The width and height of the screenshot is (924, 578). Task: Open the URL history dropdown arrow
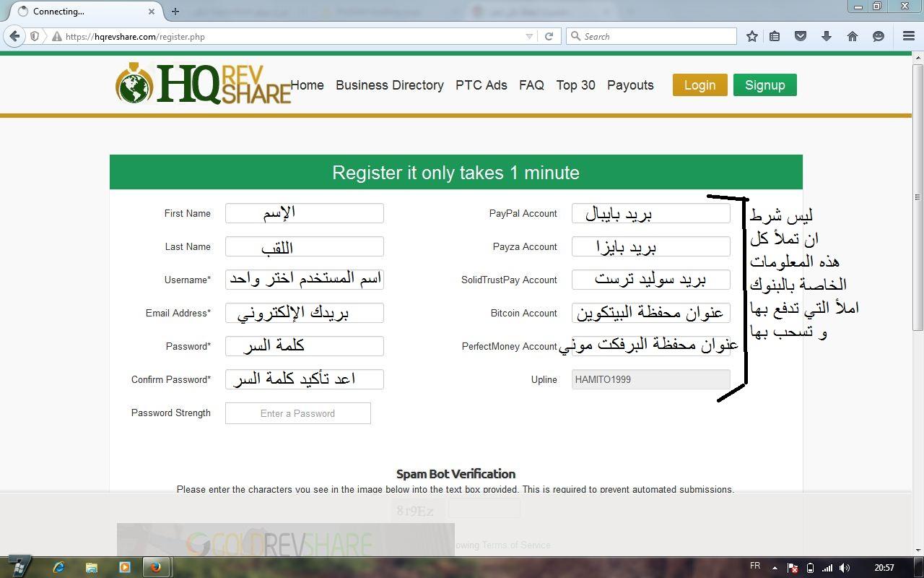[529, 36]
